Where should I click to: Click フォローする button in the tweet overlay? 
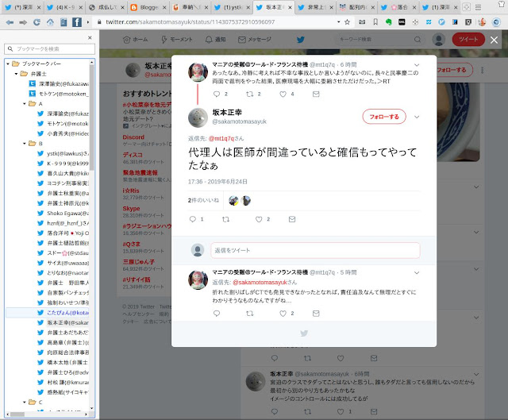click(x=384, y=117)
